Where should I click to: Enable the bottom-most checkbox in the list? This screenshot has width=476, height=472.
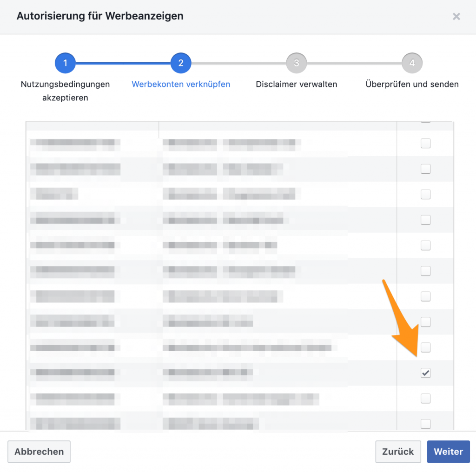425,424
